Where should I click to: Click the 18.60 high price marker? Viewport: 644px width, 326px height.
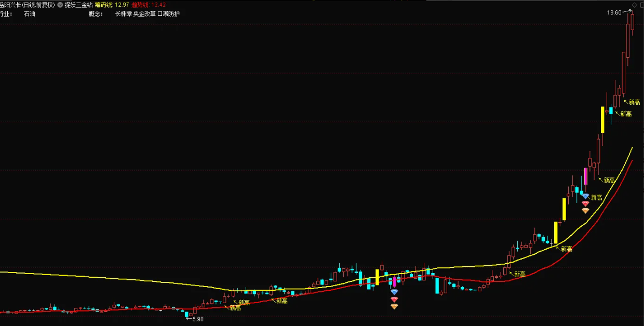tap(614, 12)
